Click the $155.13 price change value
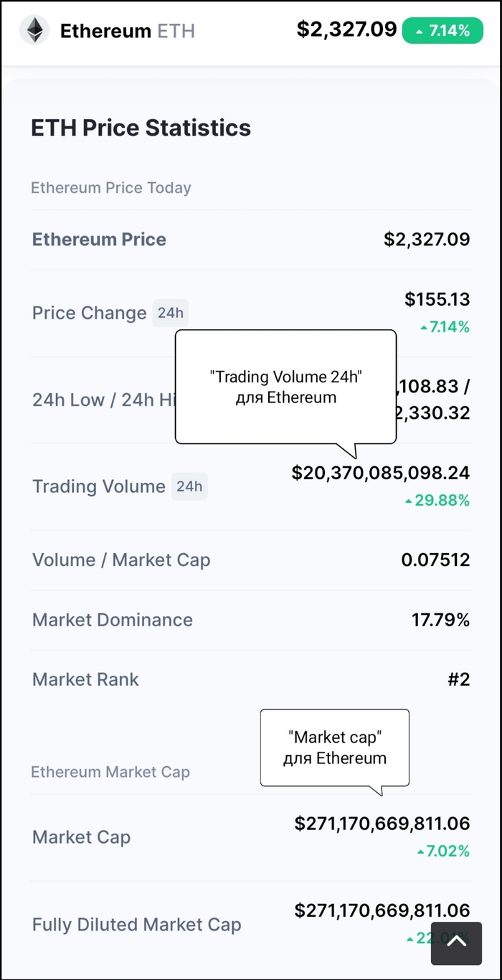This screenshot has height=980, width=502. coord(437,299)
